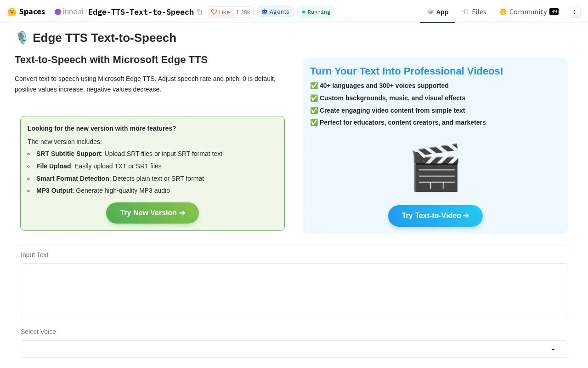Select the Community count badge 89
This screenshot has height=368, width=588.
(x=554, y=11)
